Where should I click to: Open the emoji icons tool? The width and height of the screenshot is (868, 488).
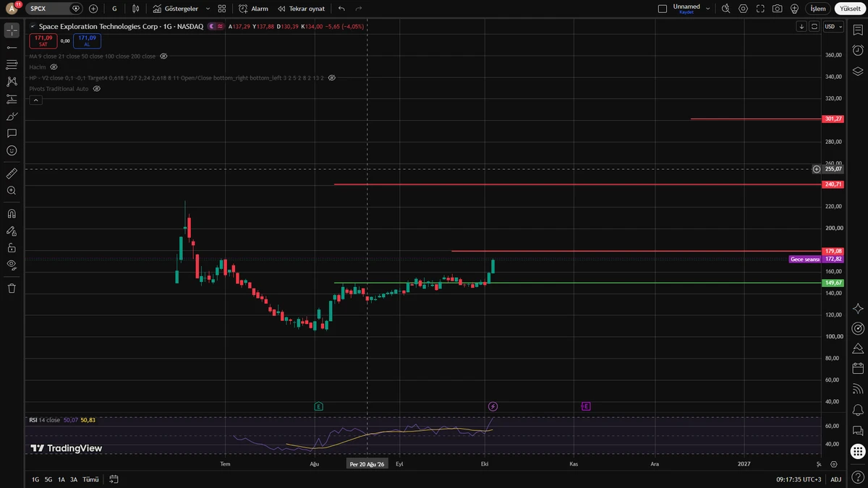pyautogui.click(x=12, y=150)
